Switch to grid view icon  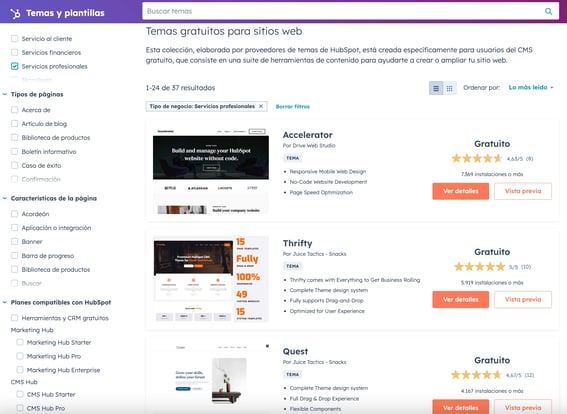[449, 88]
